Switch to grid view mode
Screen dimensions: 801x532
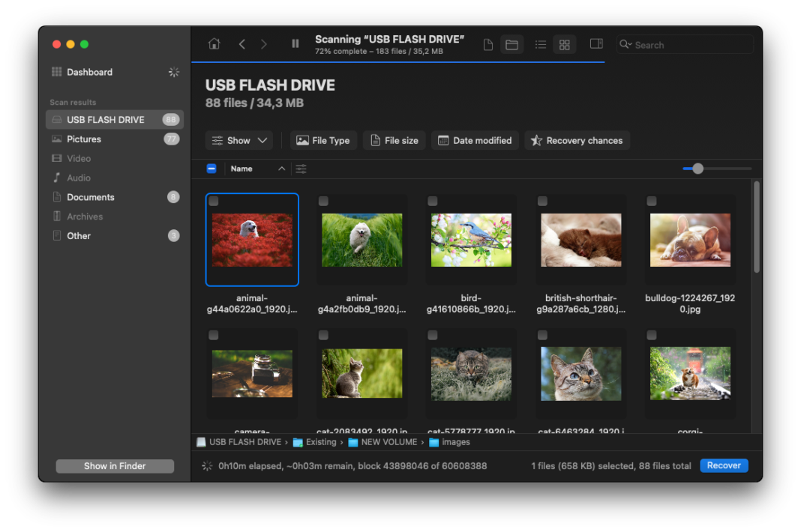tap(564, 44)
